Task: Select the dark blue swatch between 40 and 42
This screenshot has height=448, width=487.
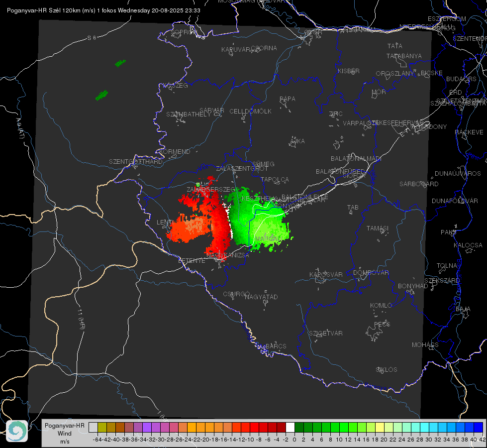Action: [479, 427]
